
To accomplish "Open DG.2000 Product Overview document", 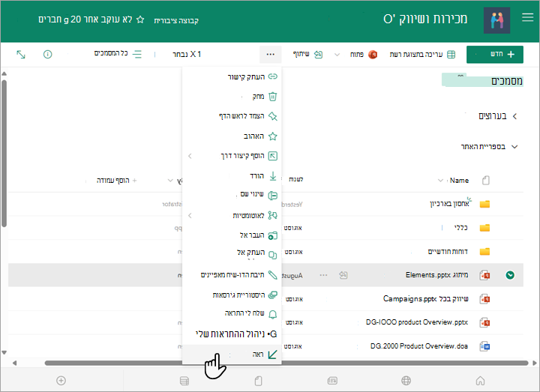I will coord(418,346).
